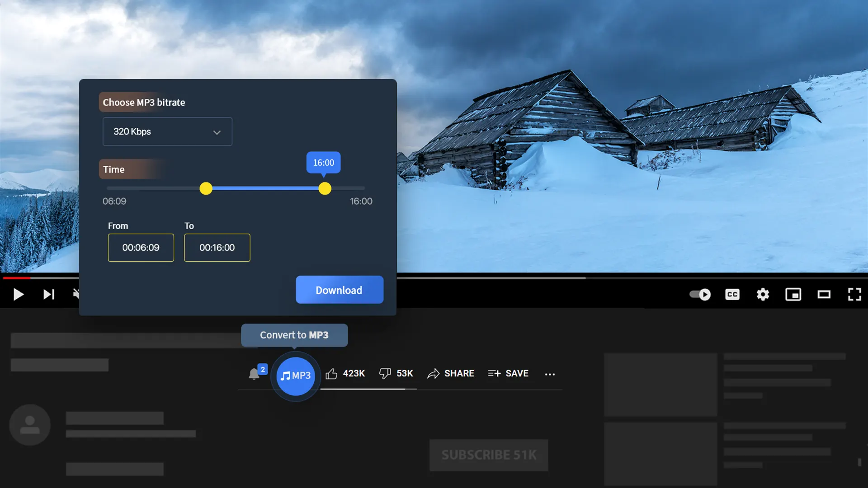Click the Skip next button
Screen dimensions: 868x488
(48, 293)
